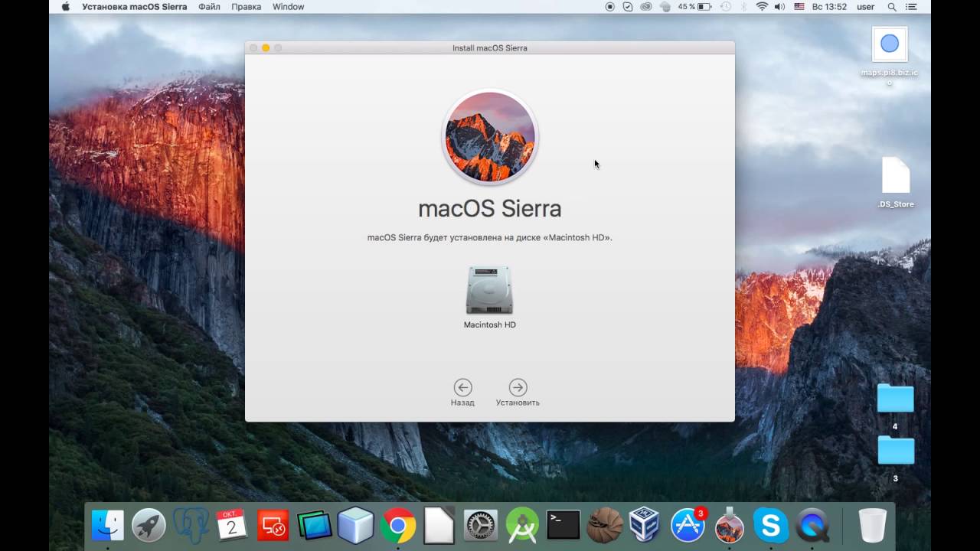980x551 pixels.
Task: Go back with the Назад button
Action: coord(462,387)
